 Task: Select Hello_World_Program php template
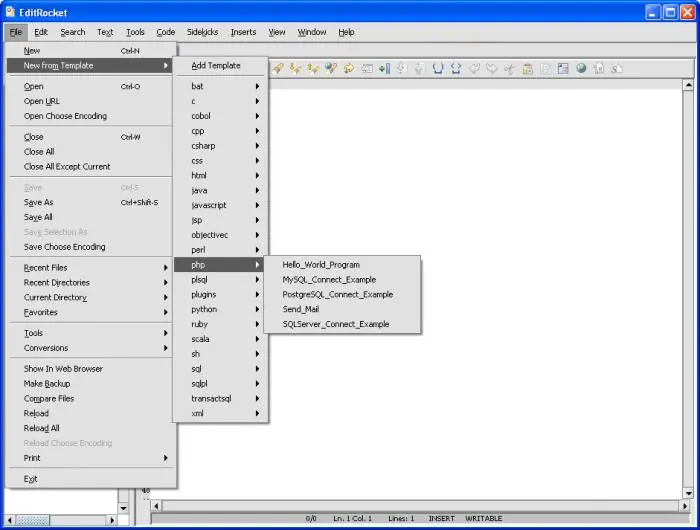(342, 265)
